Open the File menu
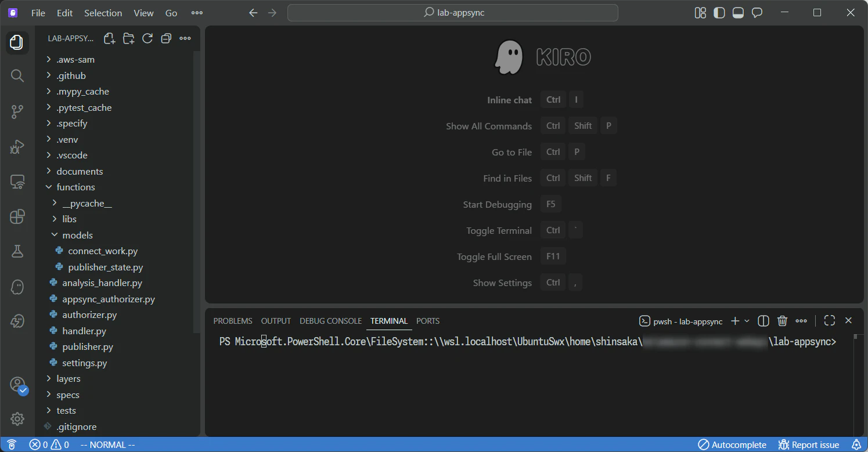Image resolution: width=868 pixels, height=452 pixels. [38, 13]
